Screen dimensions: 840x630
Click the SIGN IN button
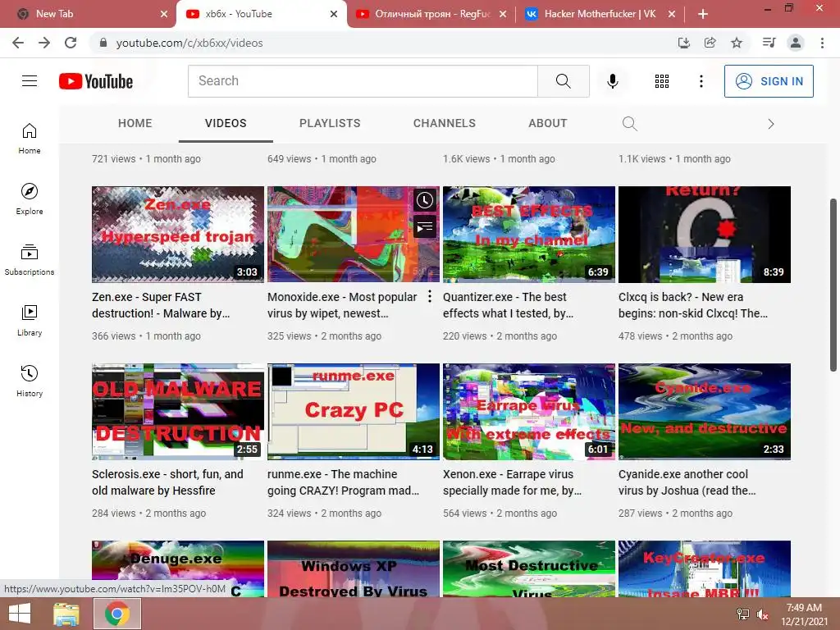tap(769, 81)
